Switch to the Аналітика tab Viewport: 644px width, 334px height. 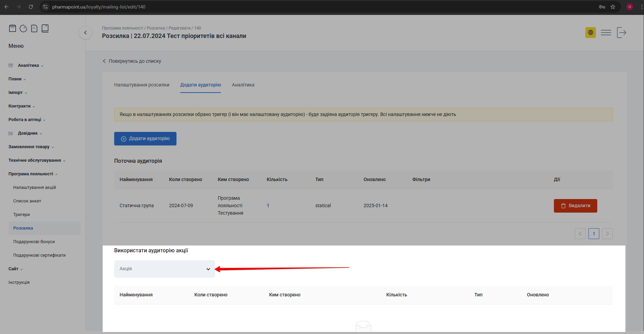click(x=243, y=85)
